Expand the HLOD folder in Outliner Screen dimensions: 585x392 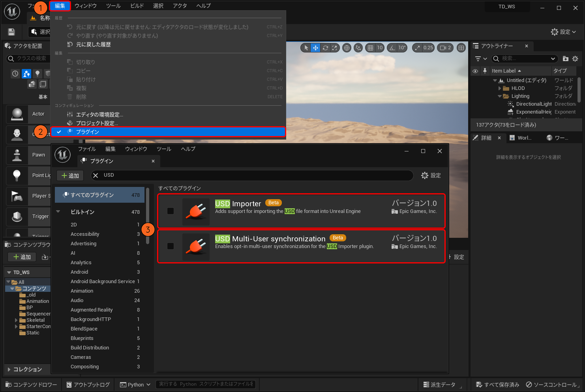pyautogui.click(x=500, y=88)
